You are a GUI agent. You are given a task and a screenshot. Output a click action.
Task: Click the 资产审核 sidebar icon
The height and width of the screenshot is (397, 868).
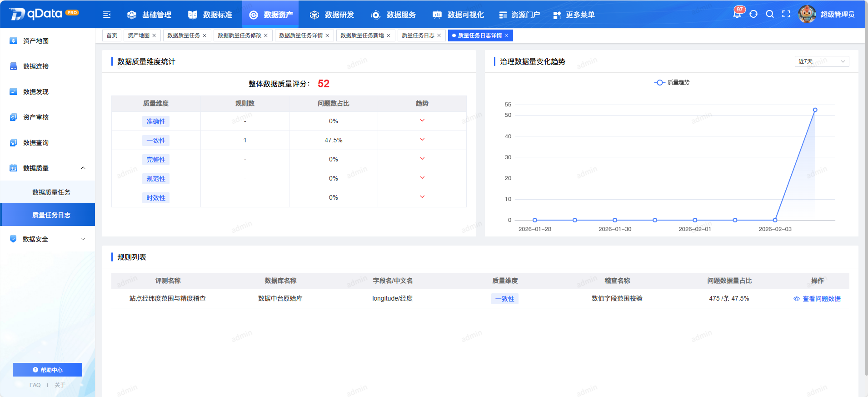point(13,117)
